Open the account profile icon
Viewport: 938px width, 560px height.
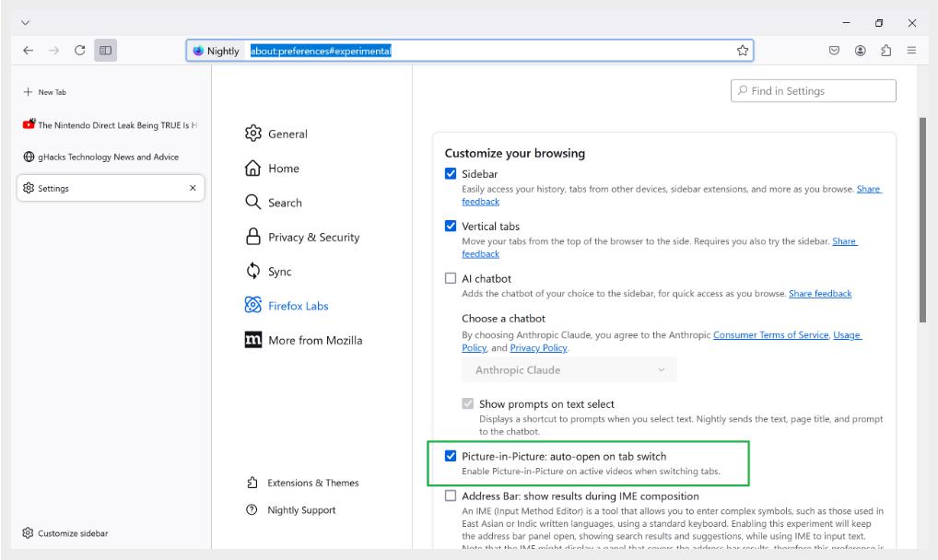[x=860, y=51]
